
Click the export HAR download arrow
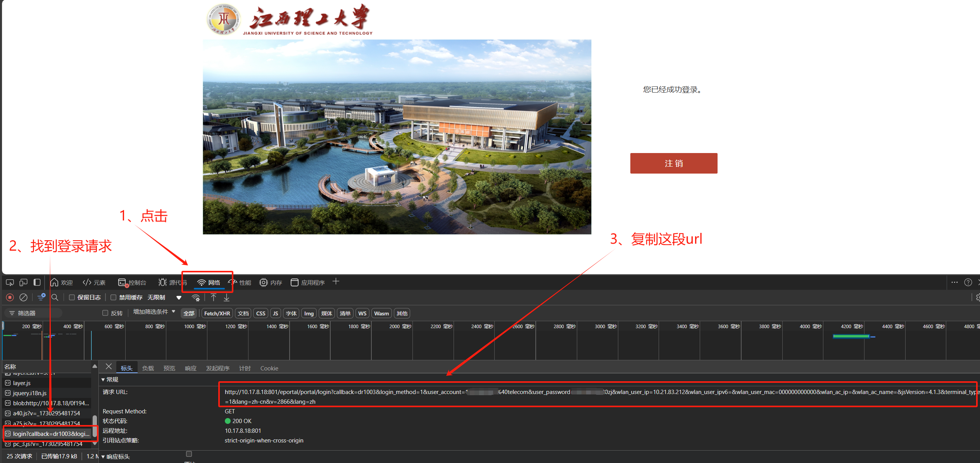pyautogui.click(x=227, y=297)
